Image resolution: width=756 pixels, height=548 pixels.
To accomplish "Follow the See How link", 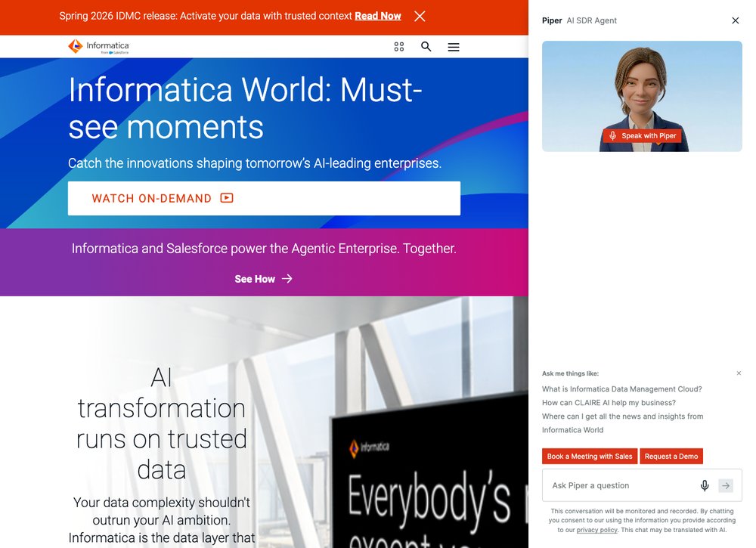I will [x=263, y=279].
